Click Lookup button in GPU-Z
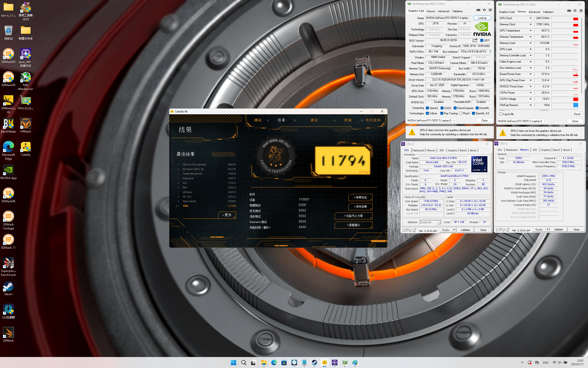The height and width of the screenshot is (368, 588). point(482,18)
